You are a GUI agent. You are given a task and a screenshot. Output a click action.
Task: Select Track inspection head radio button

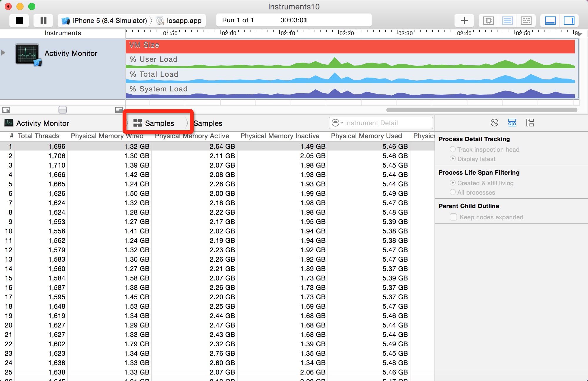[453, 149]
